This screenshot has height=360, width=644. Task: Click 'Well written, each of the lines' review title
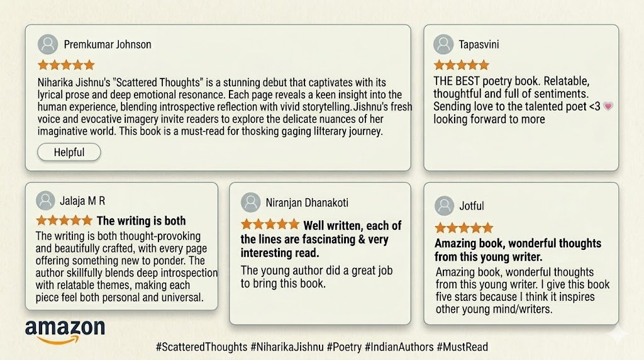coord(321,239)
